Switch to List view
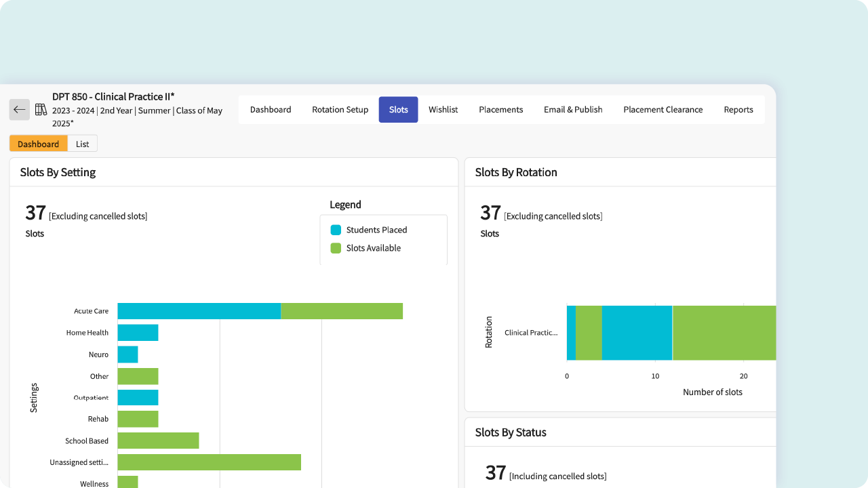Screen dimensions: 868x488 (83, 144)
